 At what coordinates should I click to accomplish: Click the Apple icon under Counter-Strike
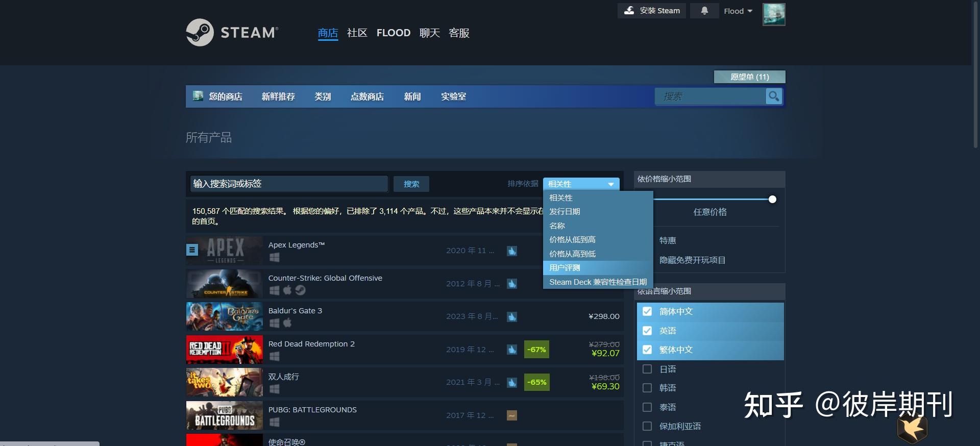point(287,290)
